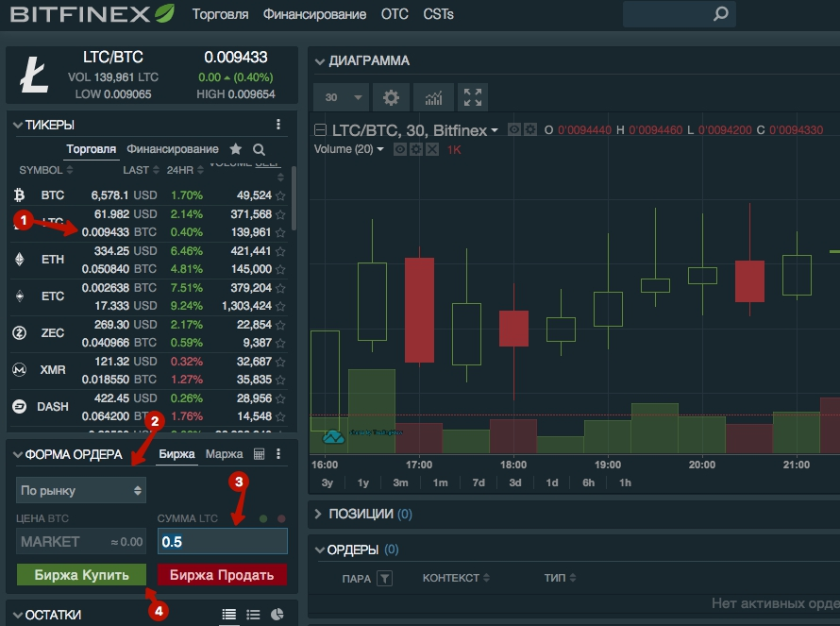Click the green bid indicator dot
Screen dimensions: 840x626
(263, 518)
